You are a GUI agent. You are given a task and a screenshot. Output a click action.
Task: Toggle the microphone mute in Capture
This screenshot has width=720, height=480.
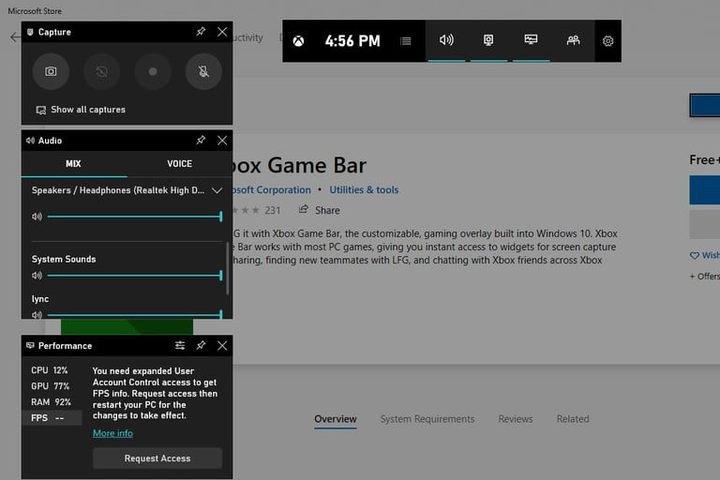203,71
